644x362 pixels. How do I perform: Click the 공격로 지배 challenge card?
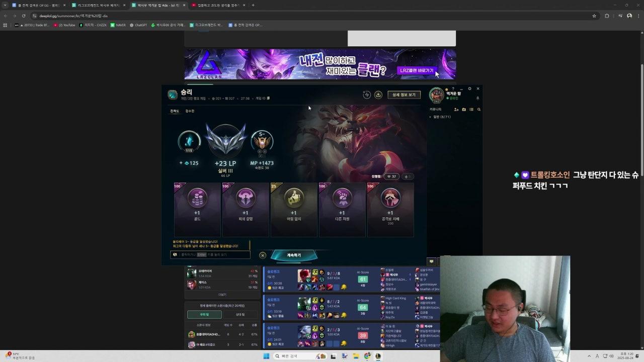(390, 210)
